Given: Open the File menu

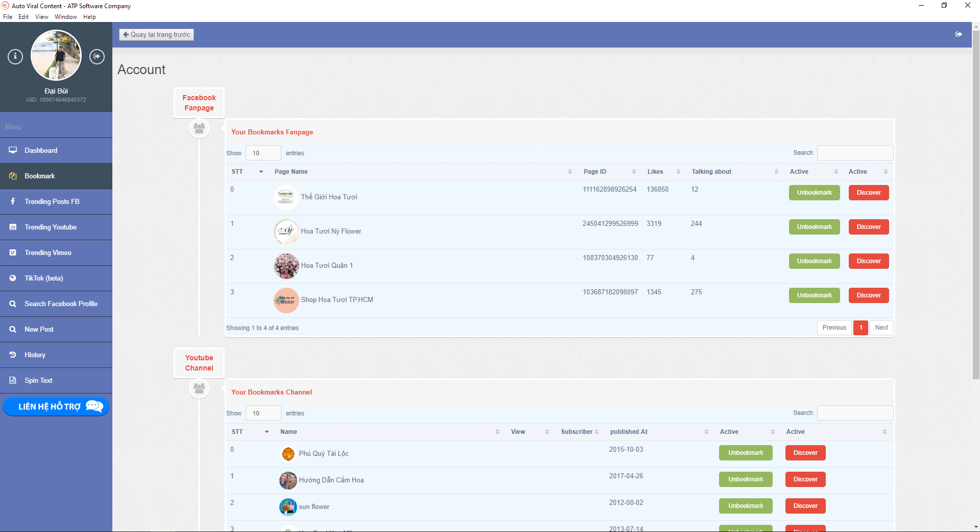Looking at the screenshot, I should [x=8, y=17].
